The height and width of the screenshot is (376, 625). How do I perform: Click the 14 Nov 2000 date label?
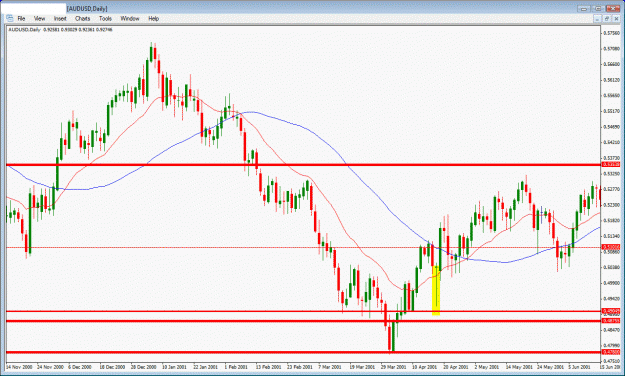point(20,367)
